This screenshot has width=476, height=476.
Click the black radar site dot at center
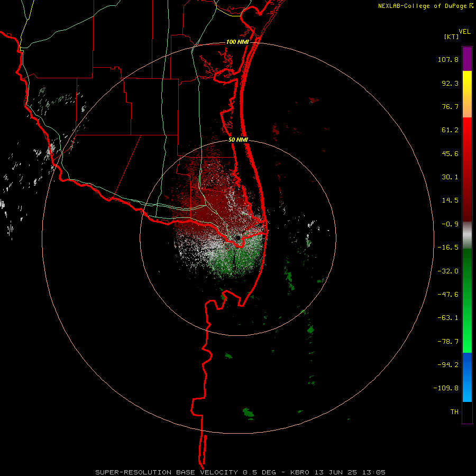pos(237,238)
